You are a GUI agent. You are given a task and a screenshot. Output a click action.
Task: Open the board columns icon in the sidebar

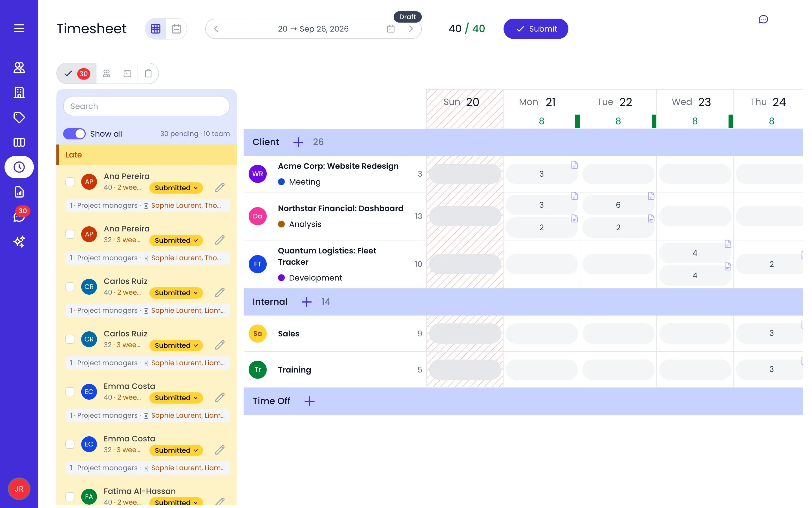point(19,142)
